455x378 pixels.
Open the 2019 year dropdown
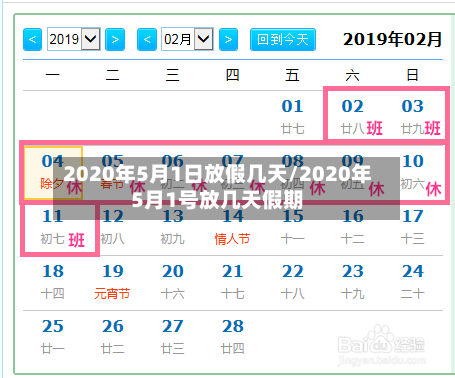point(74,39)
